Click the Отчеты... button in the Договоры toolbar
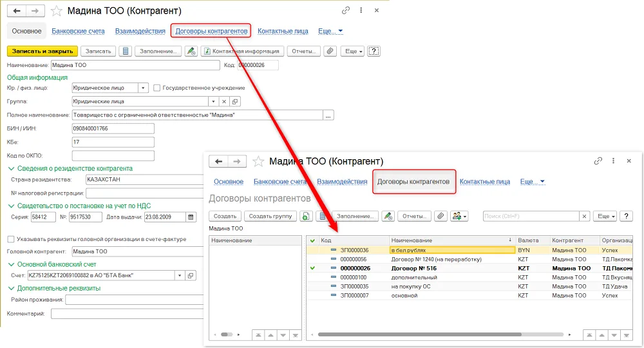The image size is (644, 348). coord(414,216)
